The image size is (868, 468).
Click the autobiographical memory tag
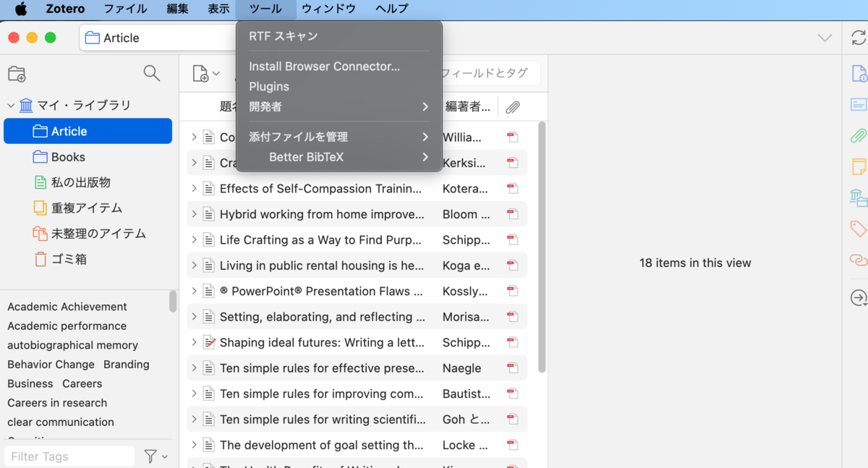coord(73,346)
